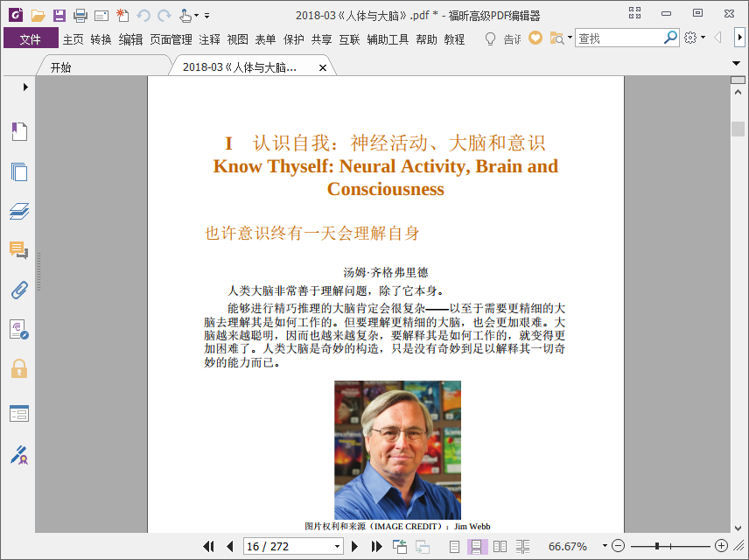Show the page thumbnails panel
The image size is (749, 560).
pos(19,171)
